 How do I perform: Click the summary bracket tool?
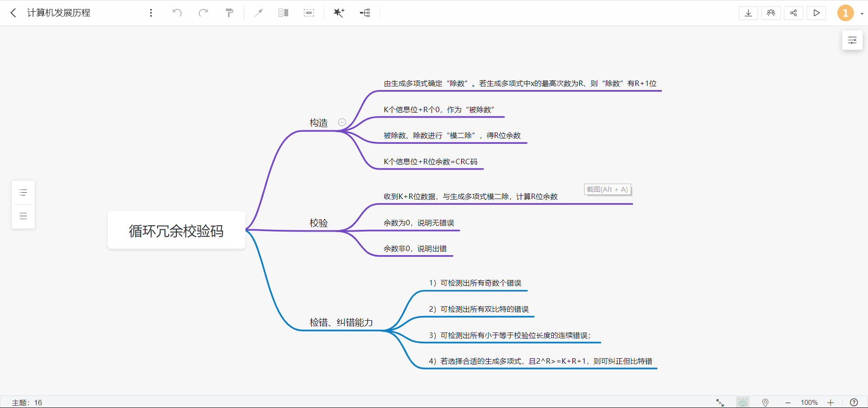[283, 13]
